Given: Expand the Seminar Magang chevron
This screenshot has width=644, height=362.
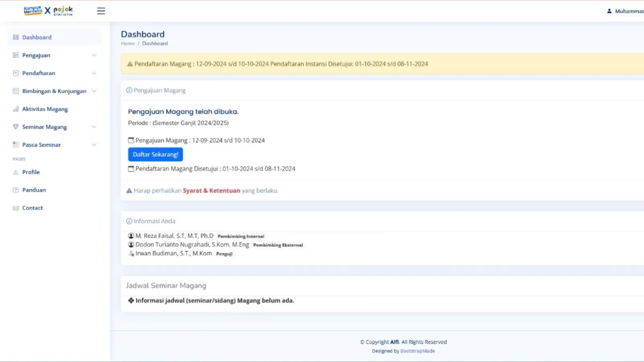Looking at the screenshot, I should [94, 127].
